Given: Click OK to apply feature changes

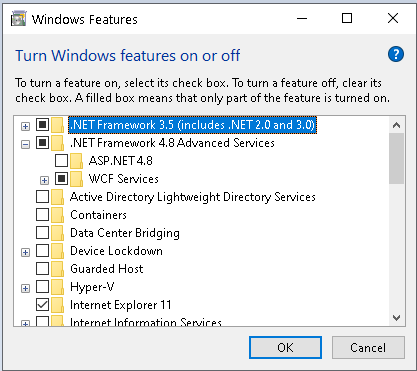Looking at the screenshot, I should [285, 348].
